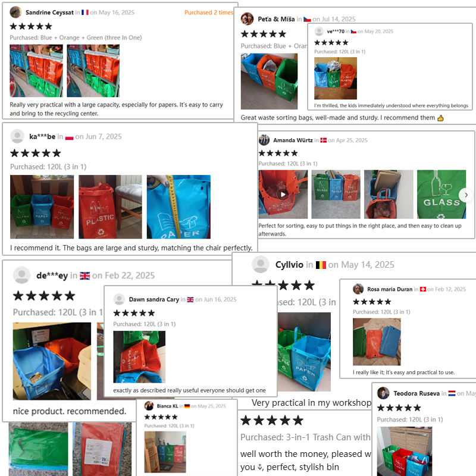Play the video in Amanda Würtz's review
Viewport: 476px width, 476px height.
283,195
